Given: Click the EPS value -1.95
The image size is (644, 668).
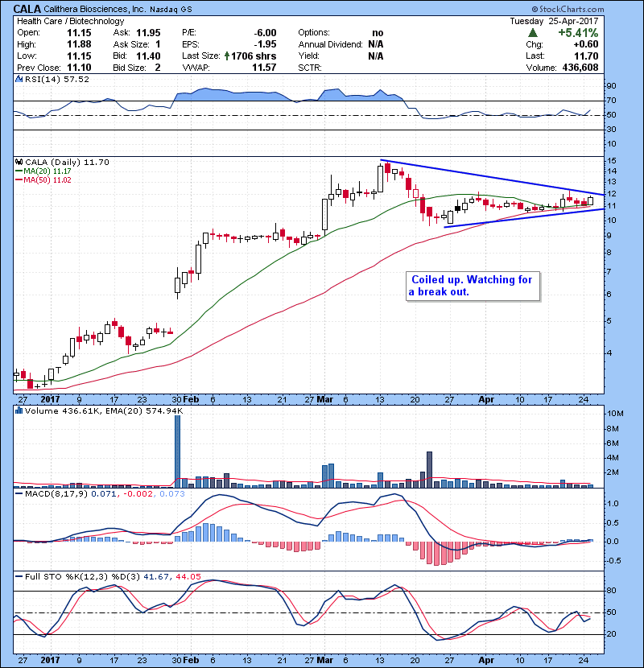Looking at the screenshot, I should [265, 44].
